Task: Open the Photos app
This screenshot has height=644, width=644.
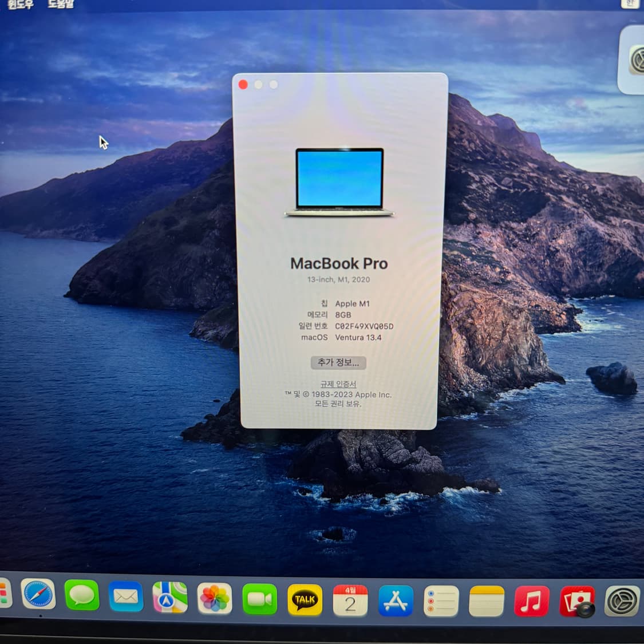Action: [x=215, y=598]
